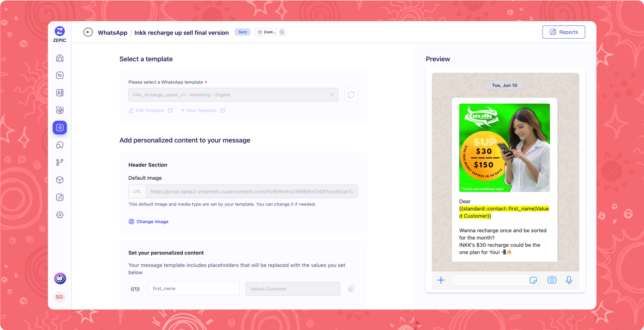Open the Reports button
This screenshot has width=644, height=330.
click(564, 32)
